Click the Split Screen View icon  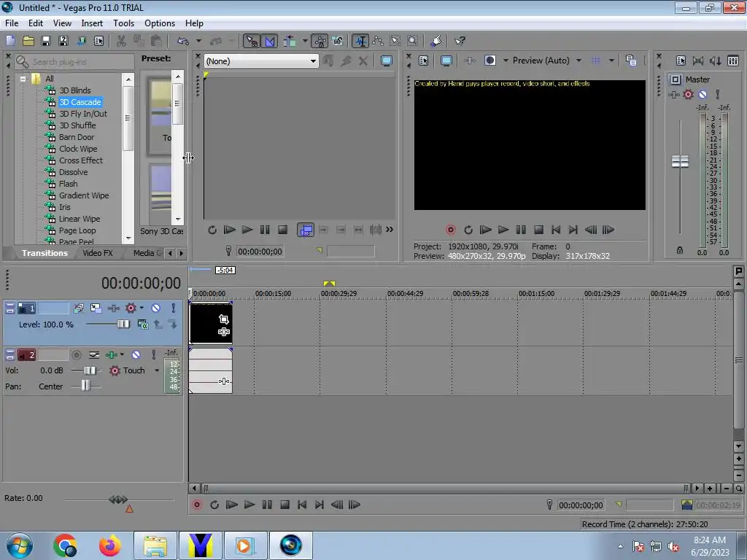click(x=489, y=61)
